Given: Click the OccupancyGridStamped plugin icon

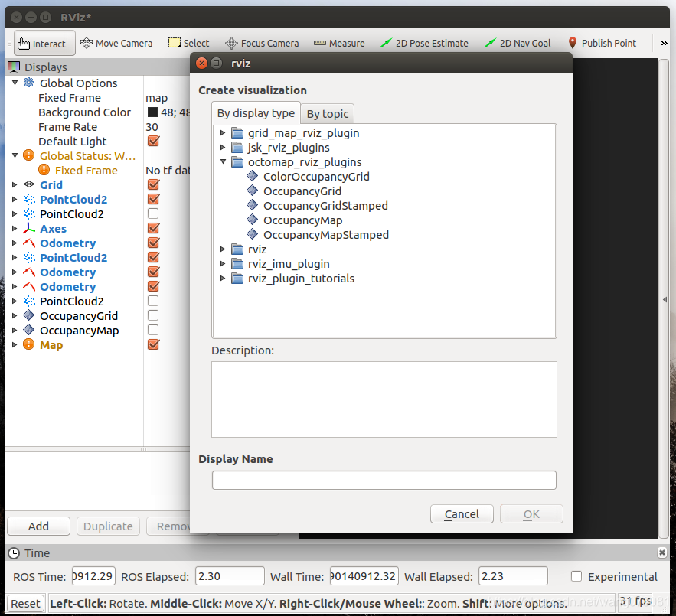Looking at the screenshot, I should coord(252,205).
